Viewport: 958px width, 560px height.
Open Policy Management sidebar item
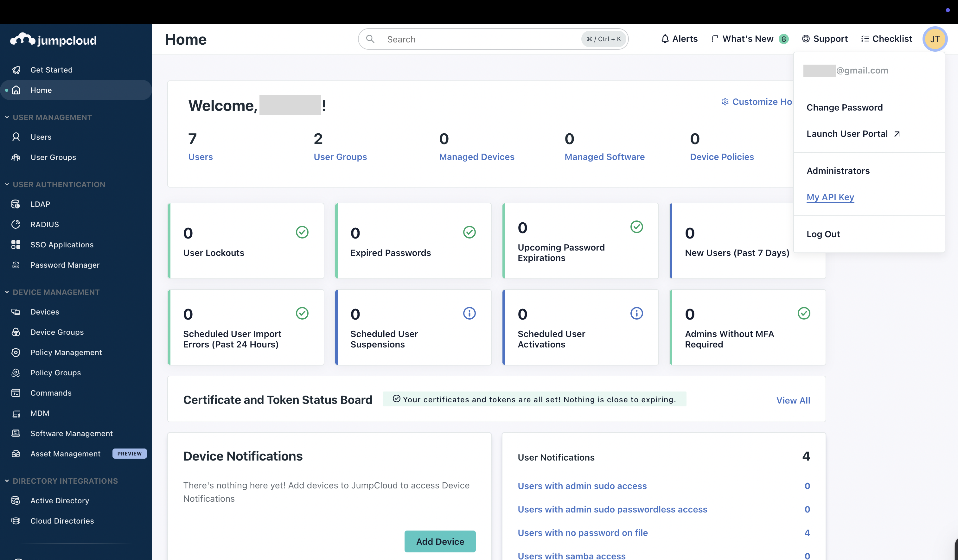[66, 352]
